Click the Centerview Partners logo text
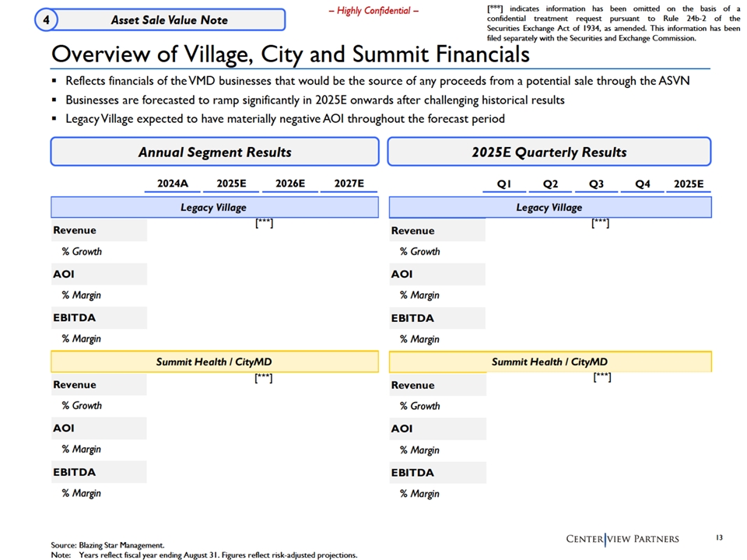Screen dimensions: 747x560 pos(622,539)
